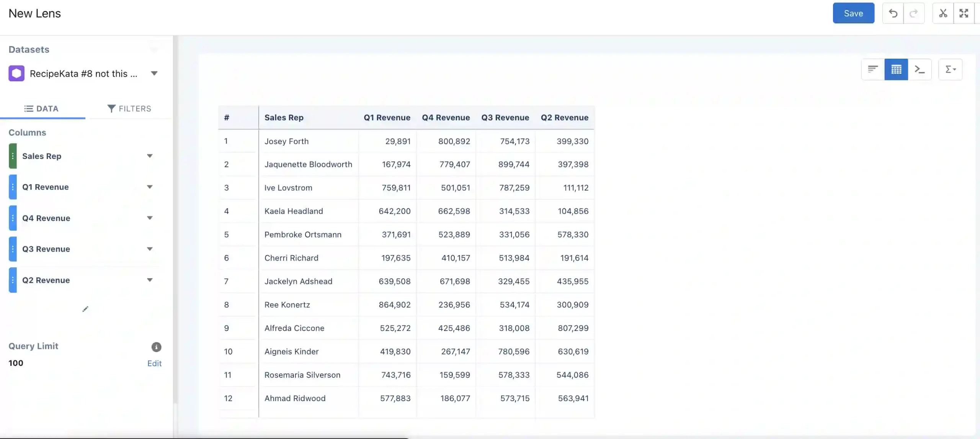
Task: Open the Sales Rep column dropdown
Action: point(150,156)
